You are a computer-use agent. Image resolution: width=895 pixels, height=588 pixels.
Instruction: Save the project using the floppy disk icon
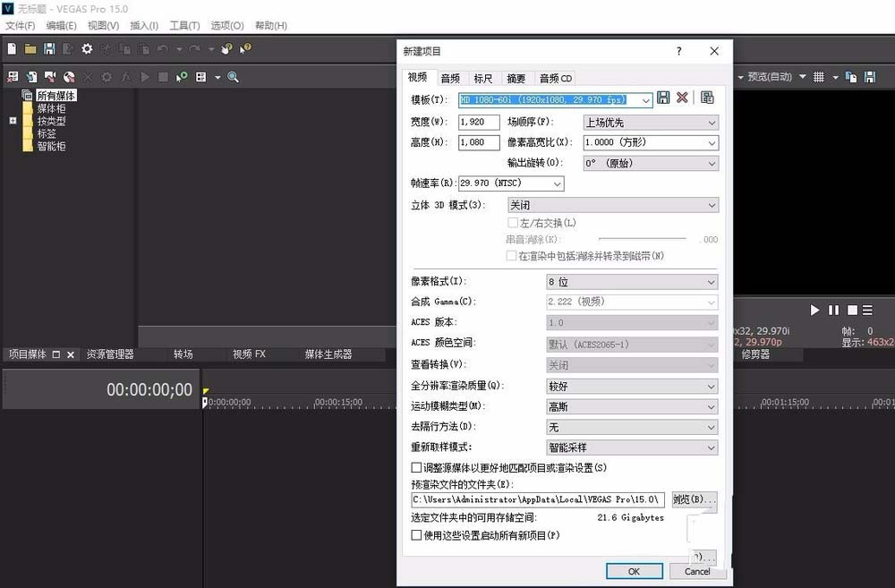[x=49, y=48]
